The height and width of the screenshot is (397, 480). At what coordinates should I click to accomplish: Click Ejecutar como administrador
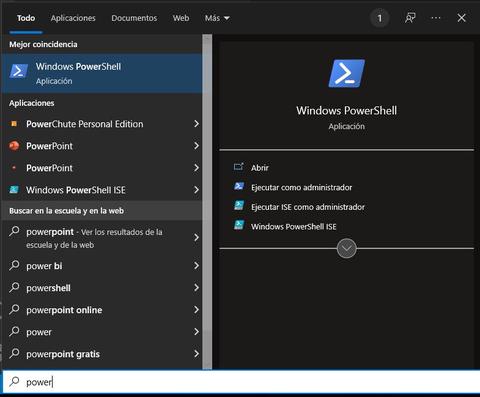(x=301, y=187)
